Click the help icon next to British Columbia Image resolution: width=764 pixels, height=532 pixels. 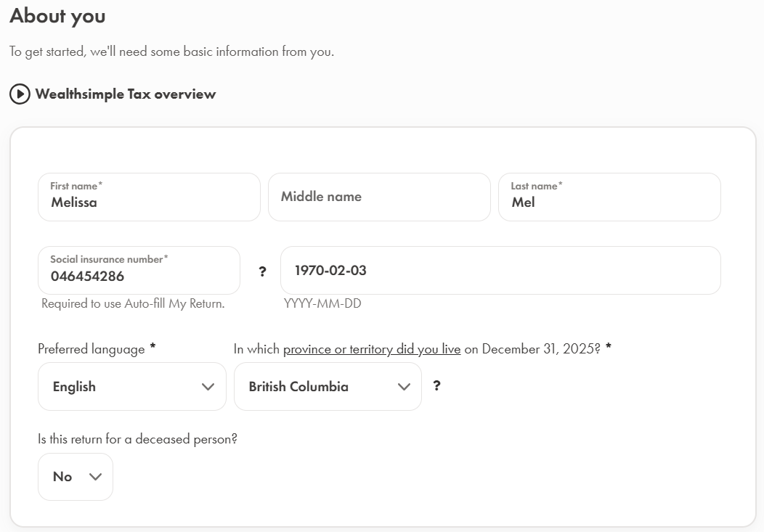click(x=436, y=386)
